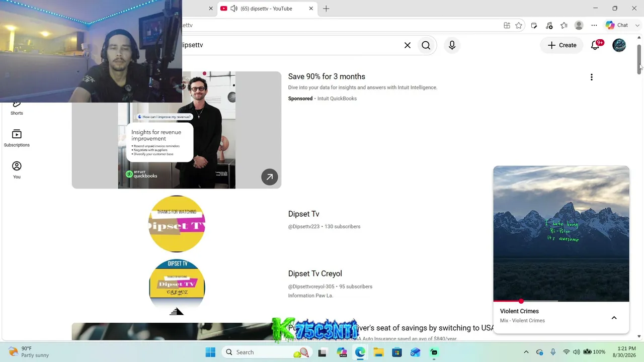Viewport: 644px width, 362px height.
Task: Open Outlook from the taskbar
Action: click(415, 352)
